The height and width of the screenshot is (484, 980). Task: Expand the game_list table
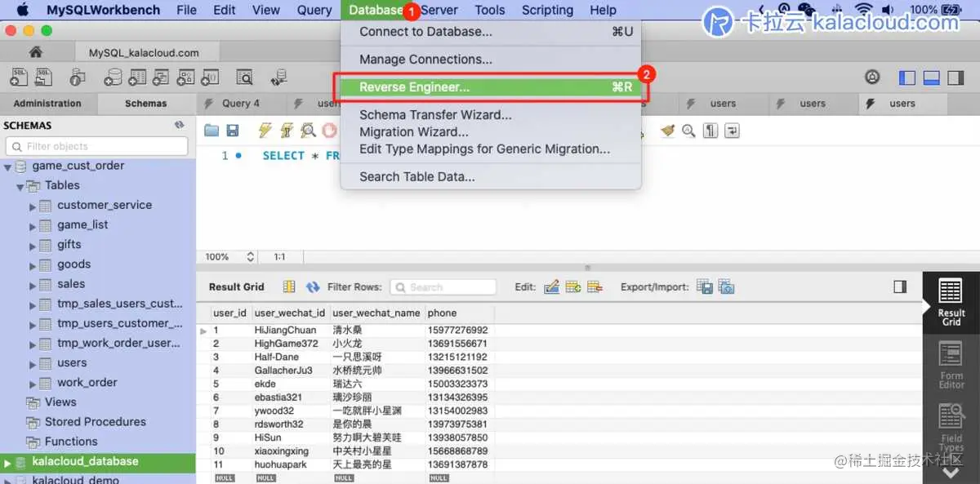[x=33, y=226]
